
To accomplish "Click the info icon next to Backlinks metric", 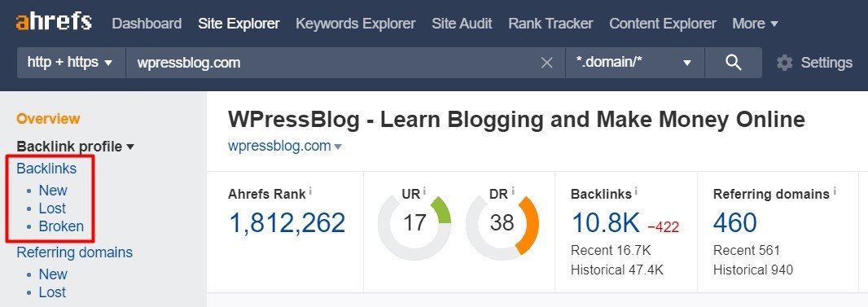I will 637,191.
